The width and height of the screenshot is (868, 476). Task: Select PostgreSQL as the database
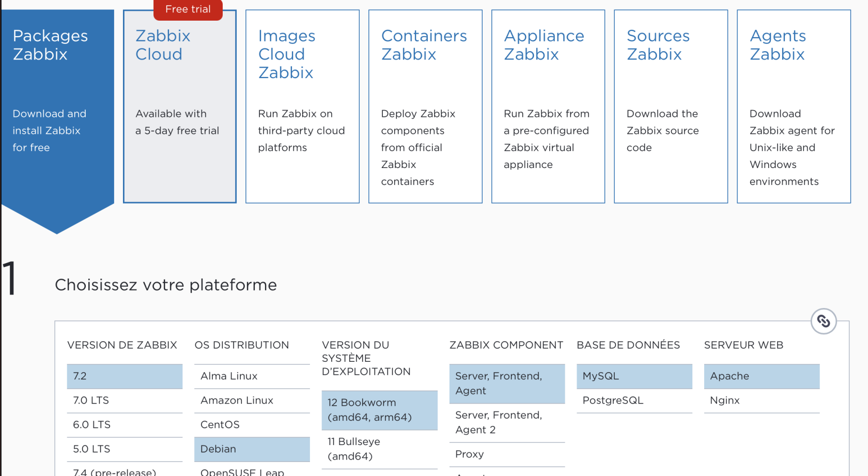pos(634,401)
